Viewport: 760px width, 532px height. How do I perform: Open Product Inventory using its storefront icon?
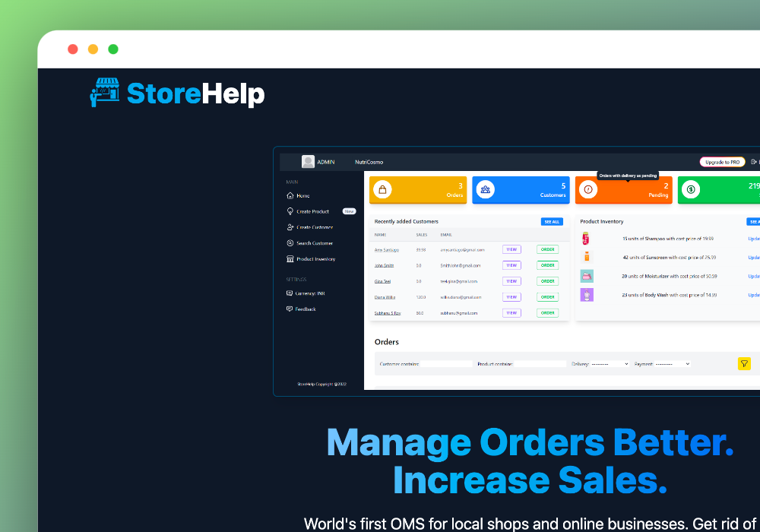pos(289,259)
